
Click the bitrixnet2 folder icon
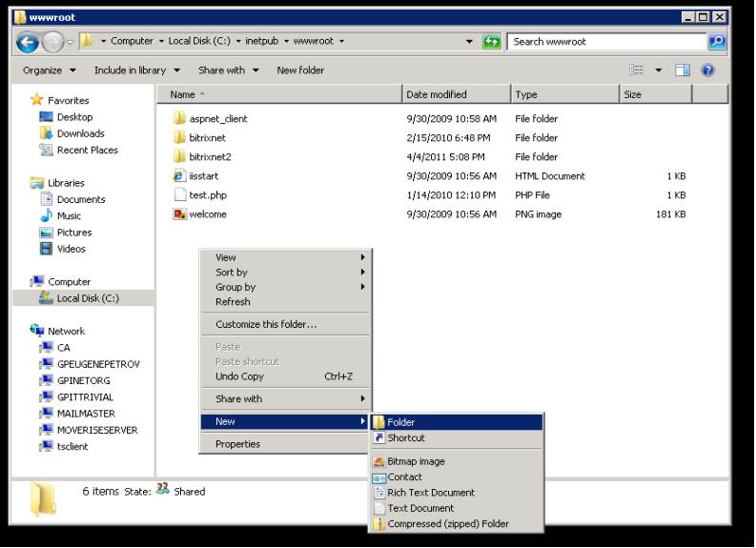(x=179, y=156)
